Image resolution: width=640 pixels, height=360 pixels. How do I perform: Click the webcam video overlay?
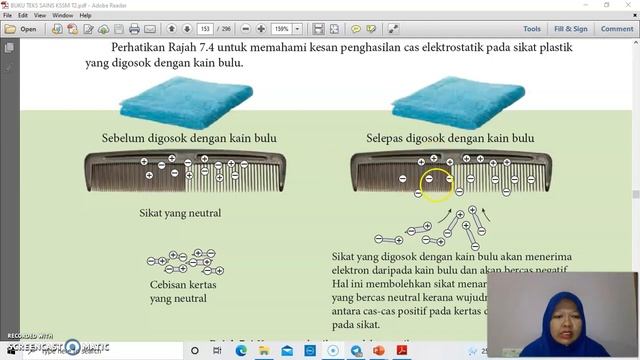[562, 315]
